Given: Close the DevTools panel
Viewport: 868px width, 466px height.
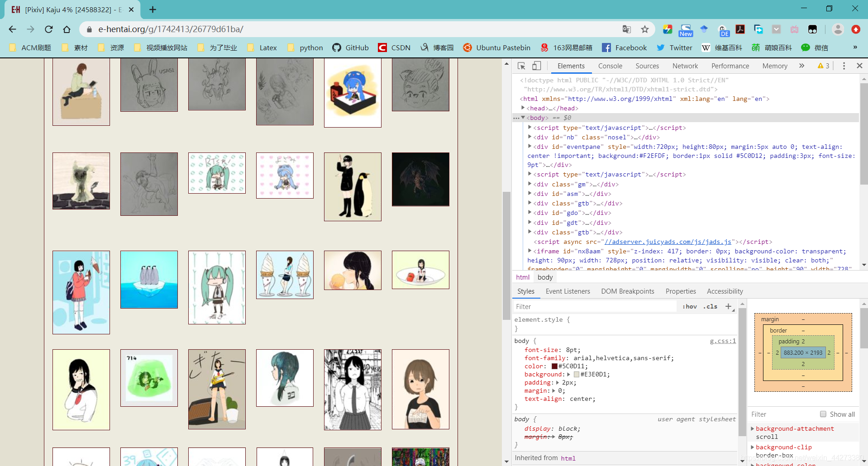Looking at the screenshot, I should click(x=859, y=66).
